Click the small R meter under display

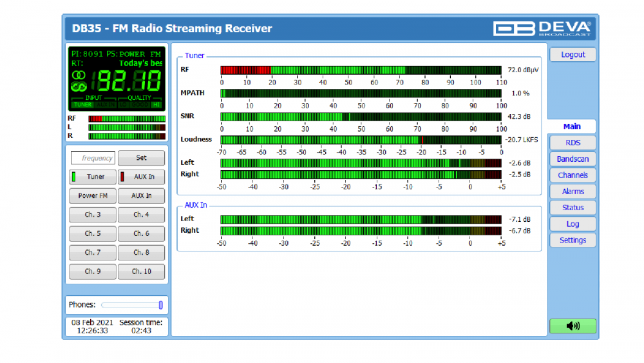coord(127,136)
